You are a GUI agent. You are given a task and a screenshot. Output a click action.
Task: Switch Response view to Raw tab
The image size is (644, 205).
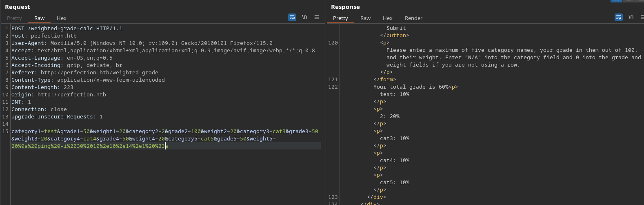(365, 18)
